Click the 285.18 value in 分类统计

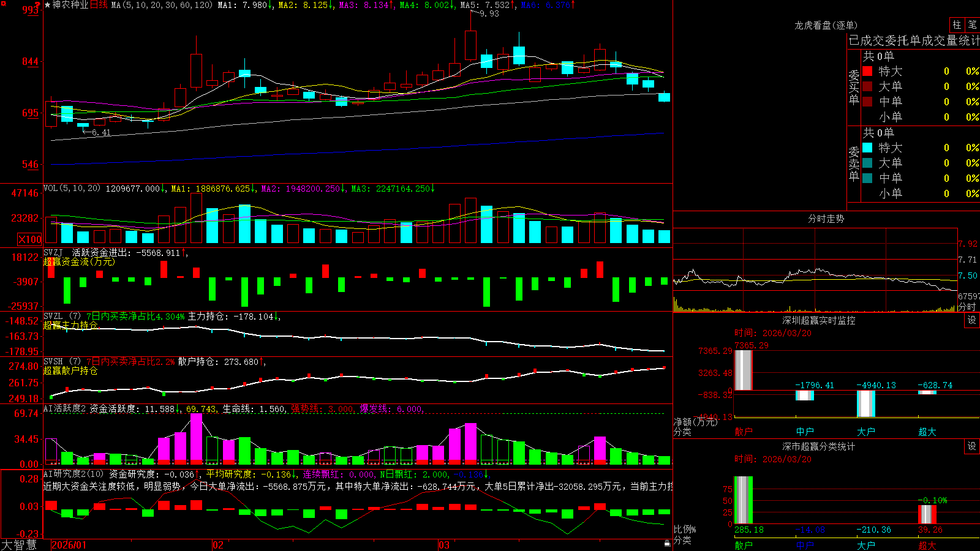pos(748,530)
